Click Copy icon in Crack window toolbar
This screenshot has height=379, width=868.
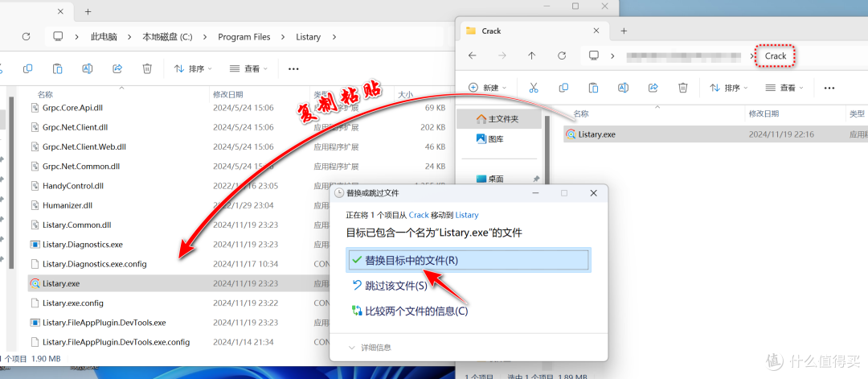tap(563, 88)
